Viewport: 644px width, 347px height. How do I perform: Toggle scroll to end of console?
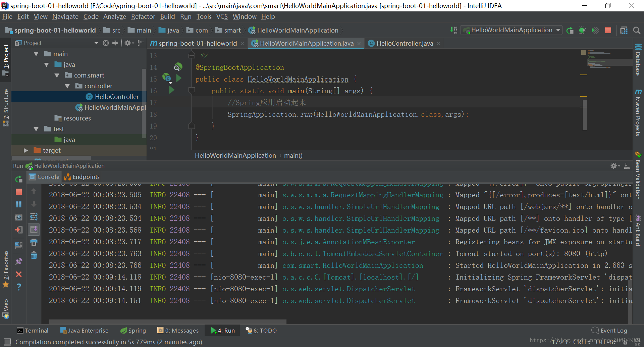(x=34, y=230)
